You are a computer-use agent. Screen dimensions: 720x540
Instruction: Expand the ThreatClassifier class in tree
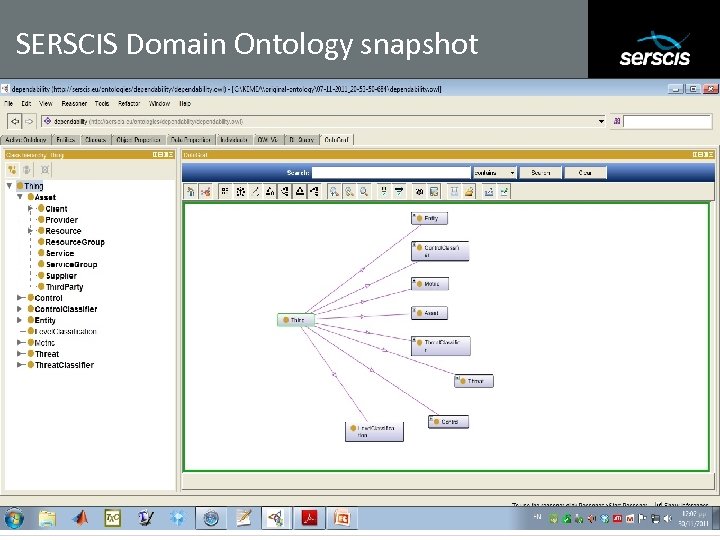(20, 365)
